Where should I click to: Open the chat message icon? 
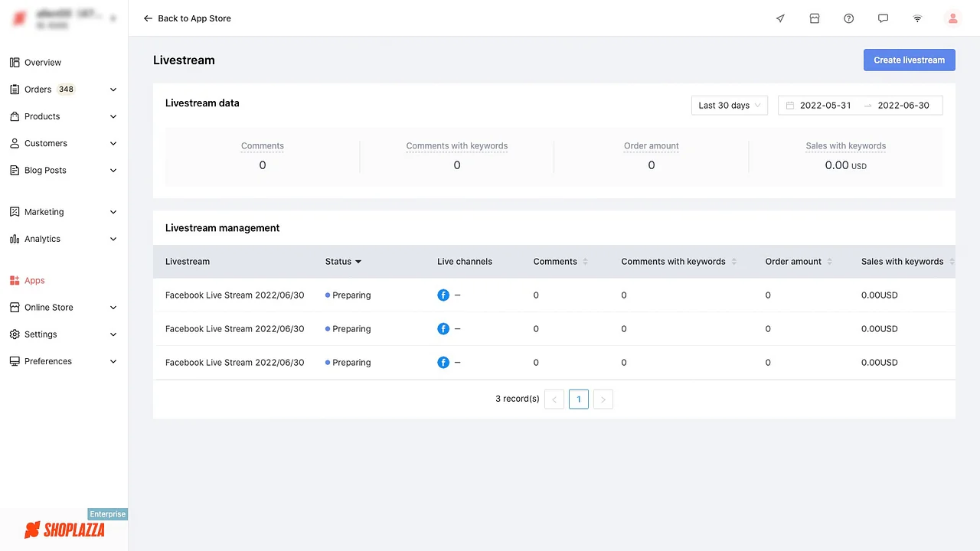883,18
